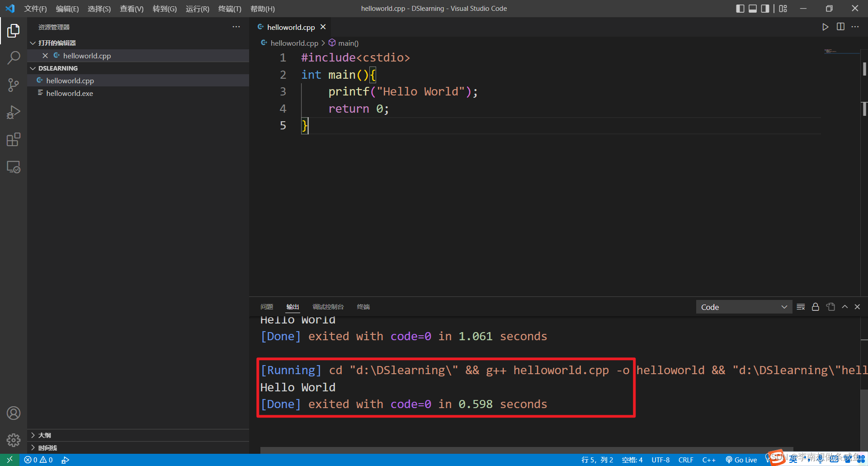This screenshot has width=868, height=466.
Task: Toggle bottom panel visibility in title bar
Action: [753, 9]
